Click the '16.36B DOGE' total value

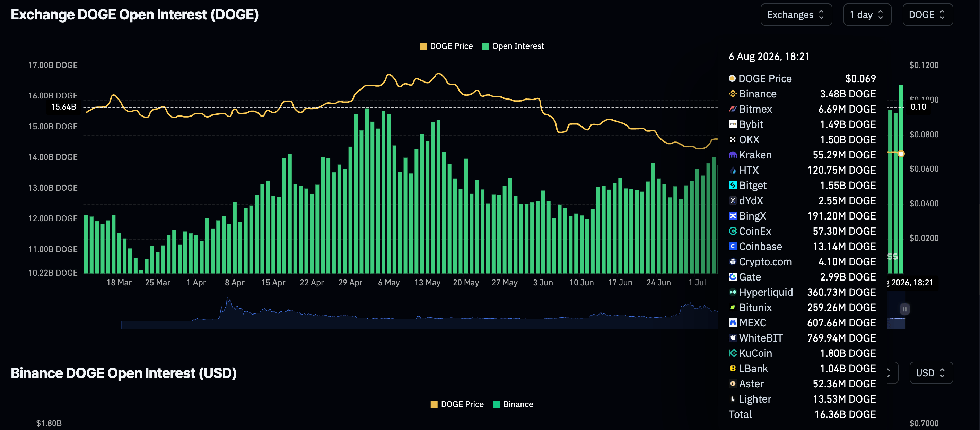[845, 414]
